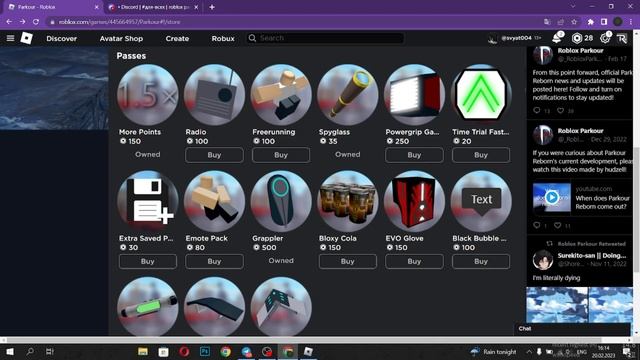This screenshot has width=640, height=360.
Task: Buy the Powergrip Gauntlet pass
Action: (414, 155)
